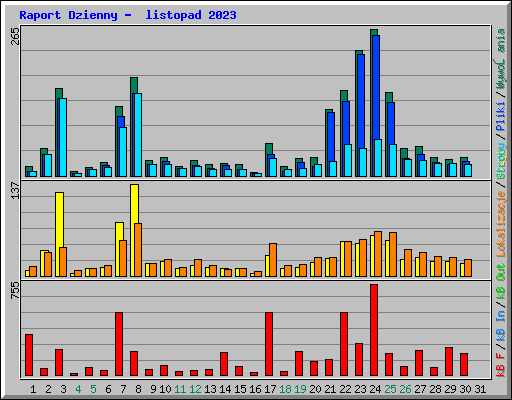The image size is (512, 400).
Task: Click the red bar for day 17
Action: (269, 344)
